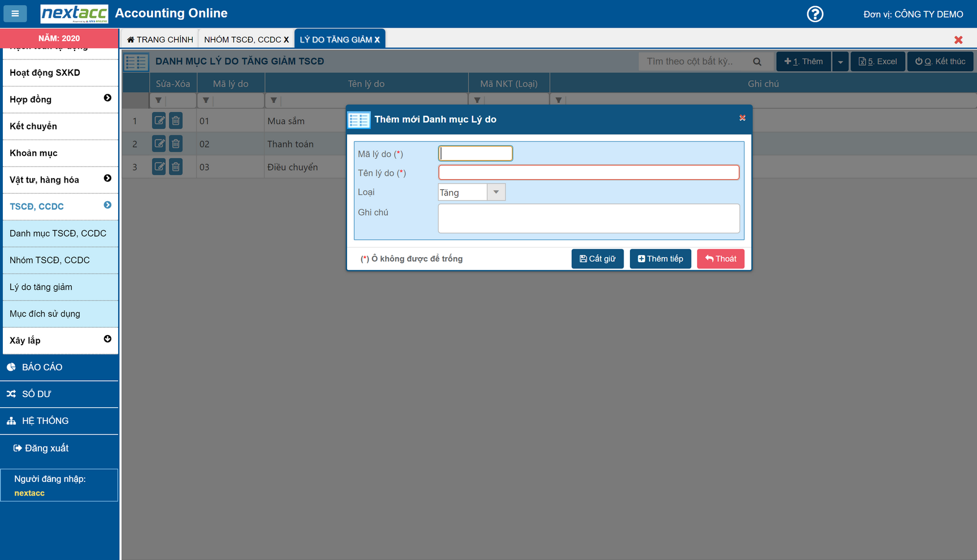Image resolution: width=977 pixels, height=560 pixels.
Task: Click the delete trash icon for row 02
Action: point(176,144)
